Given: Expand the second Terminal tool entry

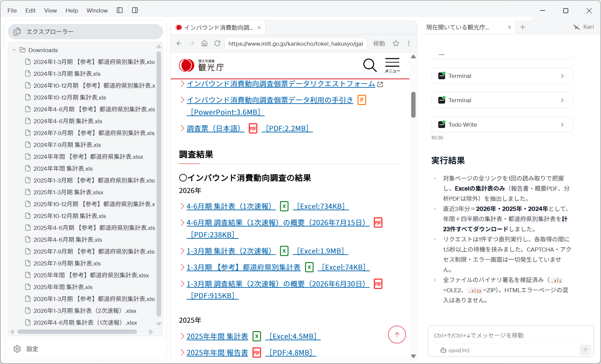Looking at the screenshot, I should pos(502,100).
